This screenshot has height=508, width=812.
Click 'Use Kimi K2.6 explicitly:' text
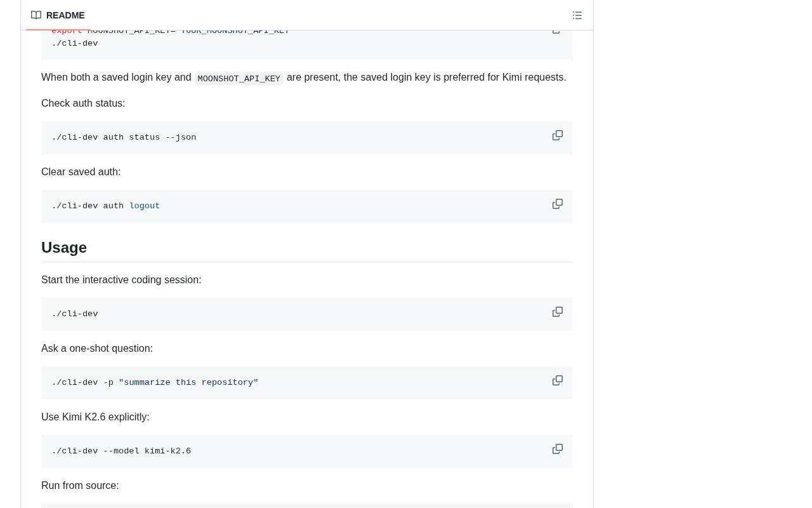[x=95, y=417]
